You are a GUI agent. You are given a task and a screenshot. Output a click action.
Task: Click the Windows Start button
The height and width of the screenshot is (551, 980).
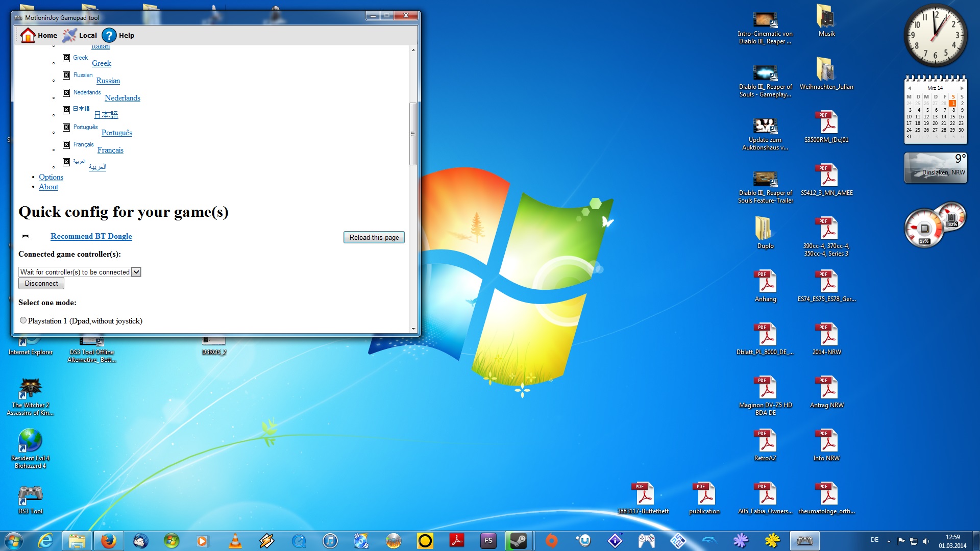14,541
